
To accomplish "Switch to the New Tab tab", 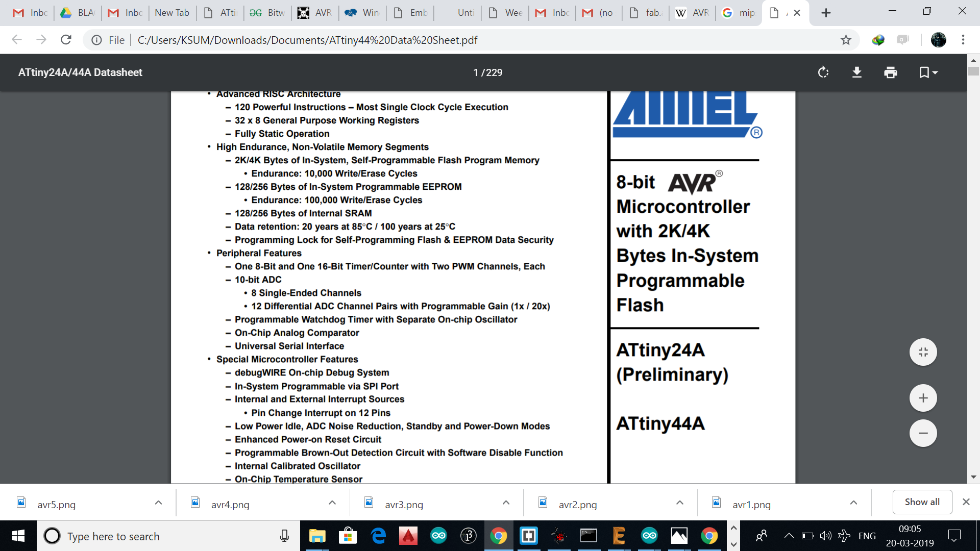I will (x=171, y=13).
